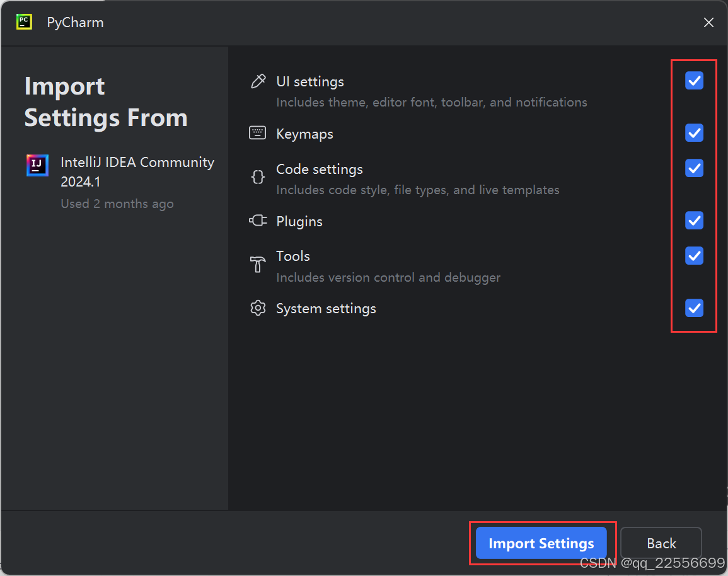Click 'Includes theme, editor font, toolbar' description
The height and width of the screenshot is (576, 728).
coord(432,102)
